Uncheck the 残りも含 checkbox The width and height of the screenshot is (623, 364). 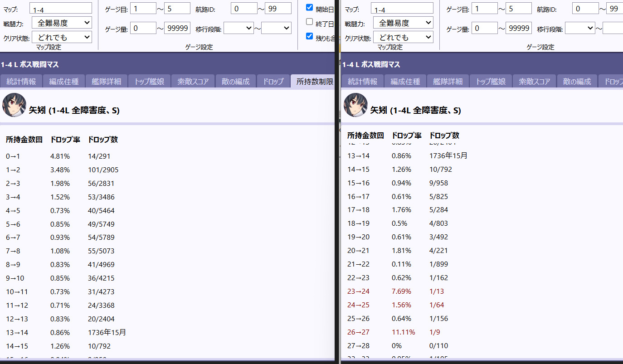pyautogui.click(x=309, y=36)
